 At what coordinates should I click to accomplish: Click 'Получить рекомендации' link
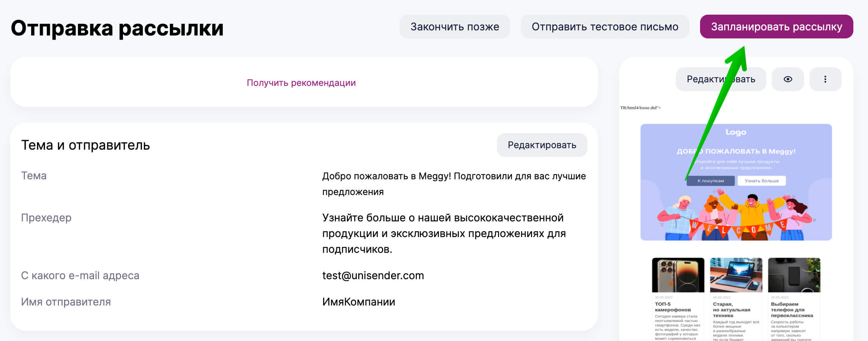301,83
